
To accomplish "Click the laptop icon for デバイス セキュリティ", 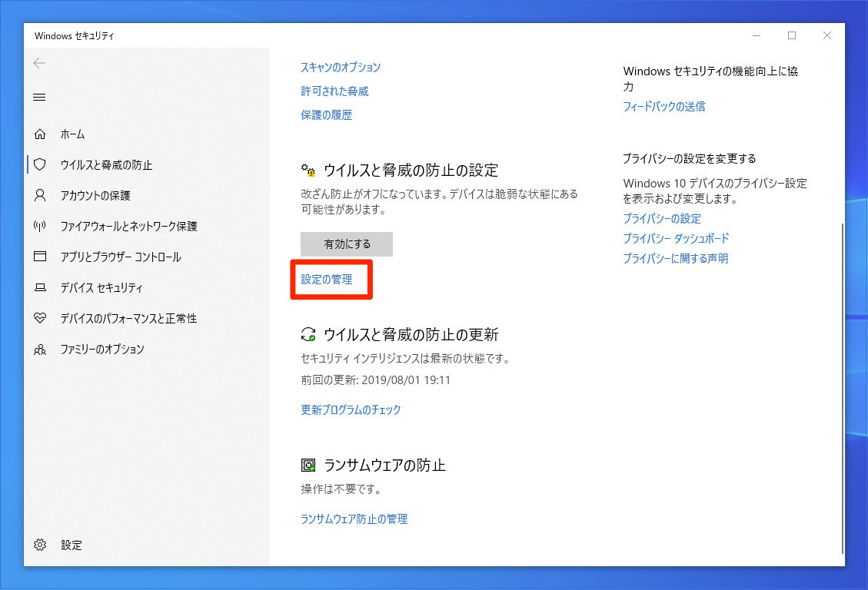I will pyautogui.click(x=40, y=287).
